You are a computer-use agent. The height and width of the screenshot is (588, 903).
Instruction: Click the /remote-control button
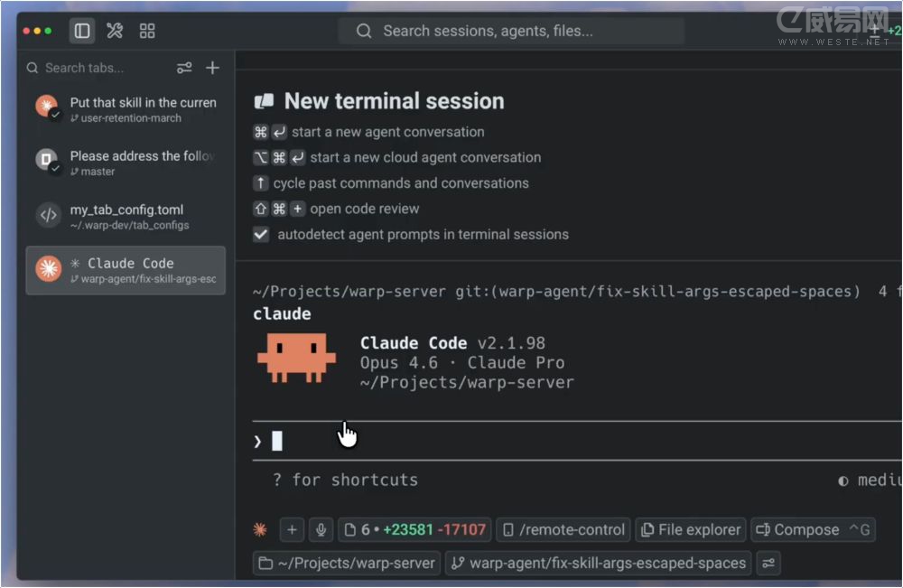pyautogui.click(x=563, y=530)
